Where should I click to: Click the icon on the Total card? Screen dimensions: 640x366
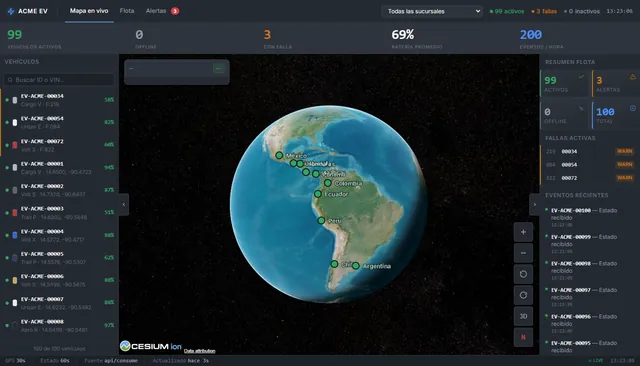click(632, 108)
